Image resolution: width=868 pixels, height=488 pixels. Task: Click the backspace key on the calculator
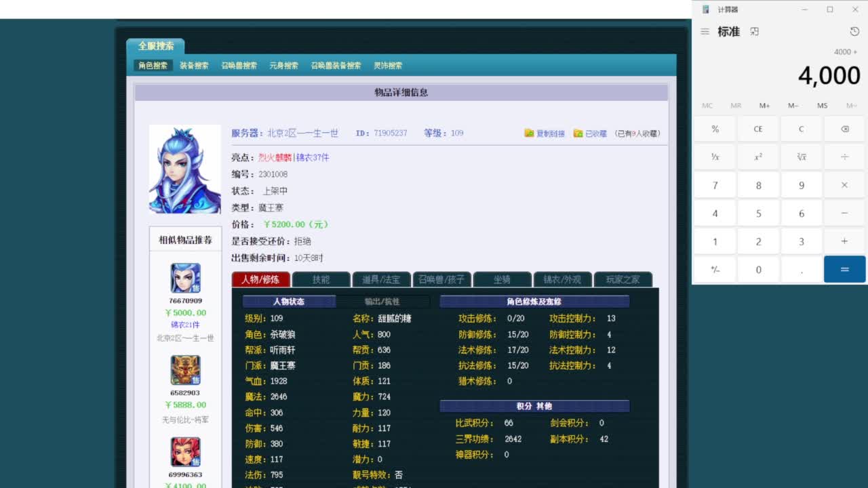[844, 128]
